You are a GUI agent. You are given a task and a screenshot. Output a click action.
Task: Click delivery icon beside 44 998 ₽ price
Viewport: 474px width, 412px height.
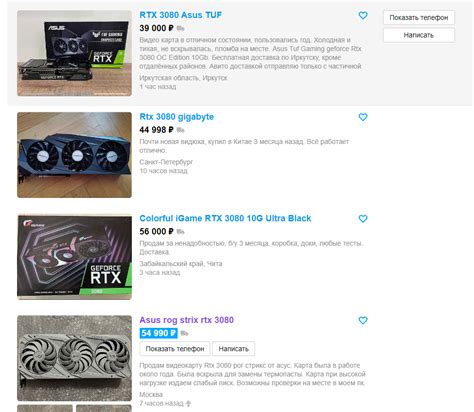click(180, 130)
